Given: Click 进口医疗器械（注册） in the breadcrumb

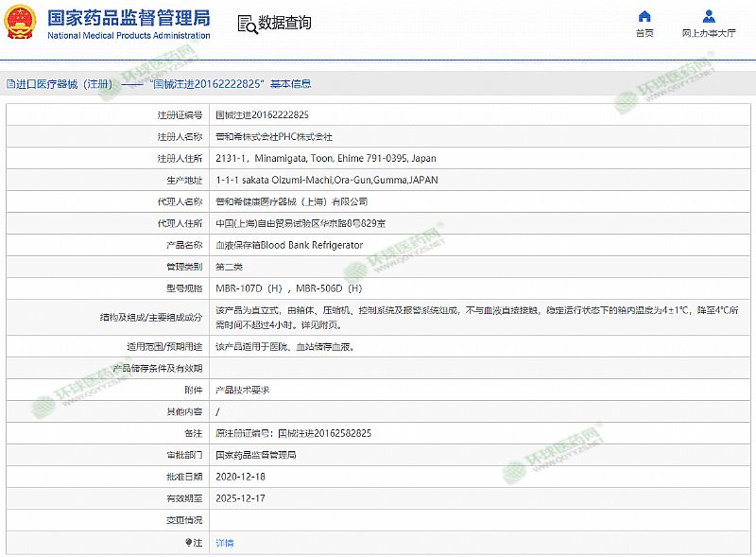Looking at the screenshot, I should [x=64, y=84].
